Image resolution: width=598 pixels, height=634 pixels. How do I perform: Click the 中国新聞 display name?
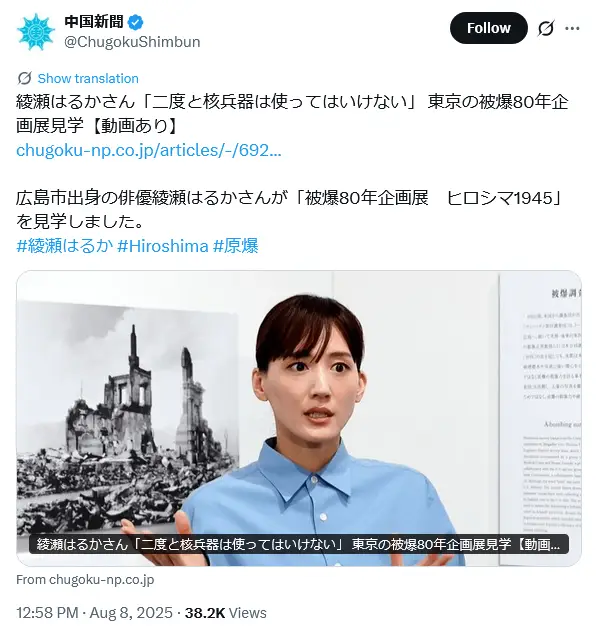[94, 22]
